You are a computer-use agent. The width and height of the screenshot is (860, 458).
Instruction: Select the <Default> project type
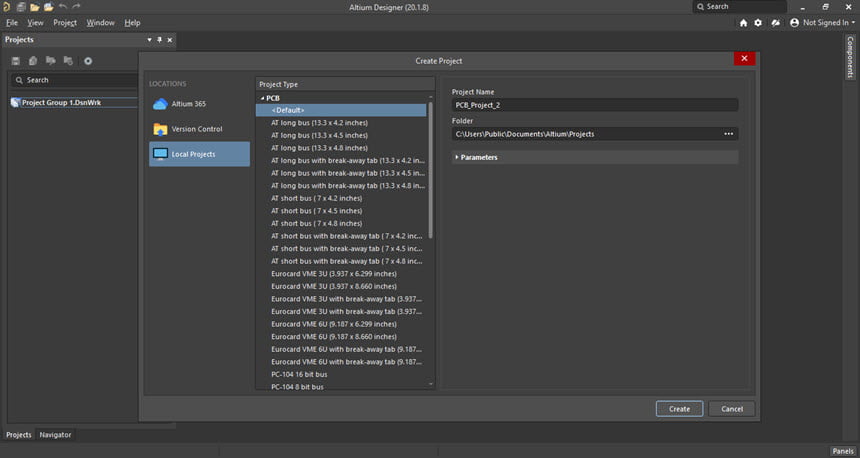pyautogui.click(x=341, y=110)
